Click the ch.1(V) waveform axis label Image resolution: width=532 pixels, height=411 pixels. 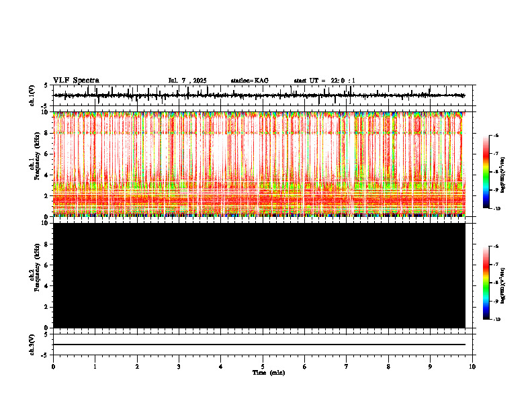click(x=32, y=95)
